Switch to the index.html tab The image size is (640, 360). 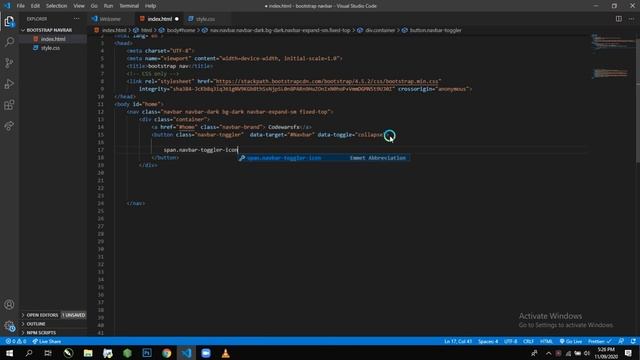coord(160,19)
